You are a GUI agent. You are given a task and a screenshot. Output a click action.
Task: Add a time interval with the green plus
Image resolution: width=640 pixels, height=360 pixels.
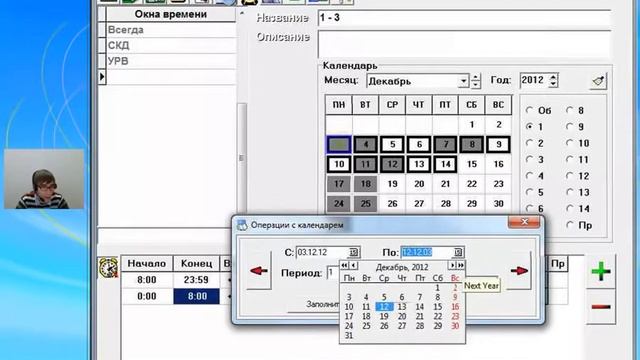tap(601, 271)
